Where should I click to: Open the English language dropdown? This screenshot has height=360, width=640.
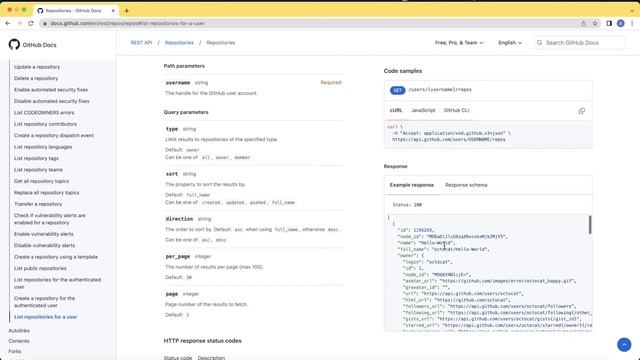[x=510, y=42]
